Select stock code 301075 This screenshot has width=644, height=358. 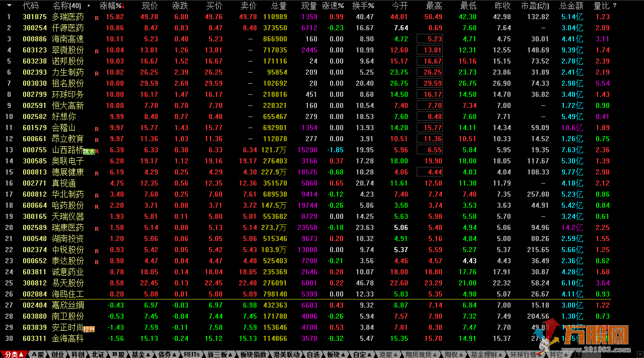[x=34, y=17]
